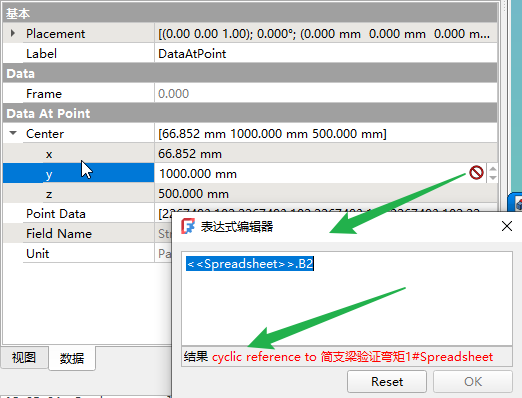Click the expression-bound icon in the y row
522x398 pixels.
coord(476,173)
